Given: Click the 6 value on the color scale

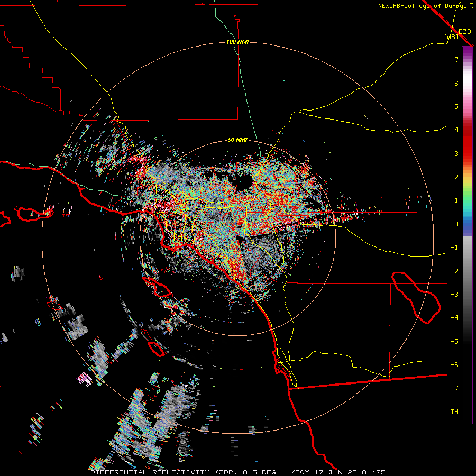Looking at the screenshot, I should 456,83.
